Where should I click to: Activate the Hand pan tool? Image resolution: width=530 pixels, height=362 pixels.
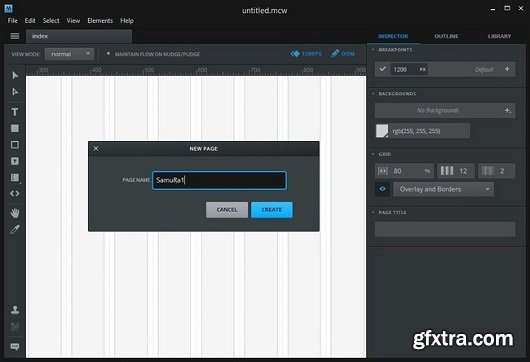tap(15, 213)
